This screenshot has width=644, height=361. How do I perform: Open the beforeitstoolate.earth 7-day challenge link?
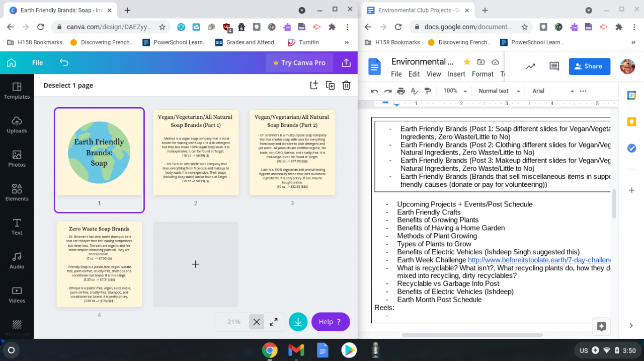coord(539,260)
